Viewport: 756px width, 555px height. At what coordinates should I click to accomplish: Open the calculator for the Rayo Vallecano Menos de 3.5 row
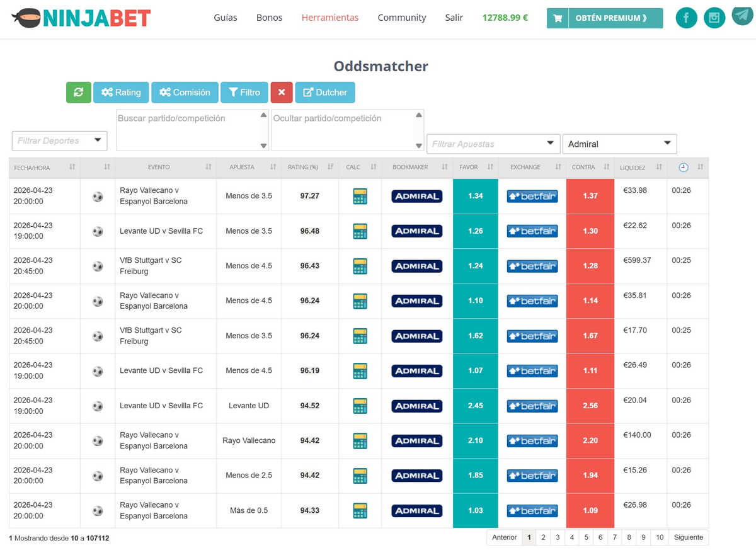pyautogui.click(x=360, y=196)
